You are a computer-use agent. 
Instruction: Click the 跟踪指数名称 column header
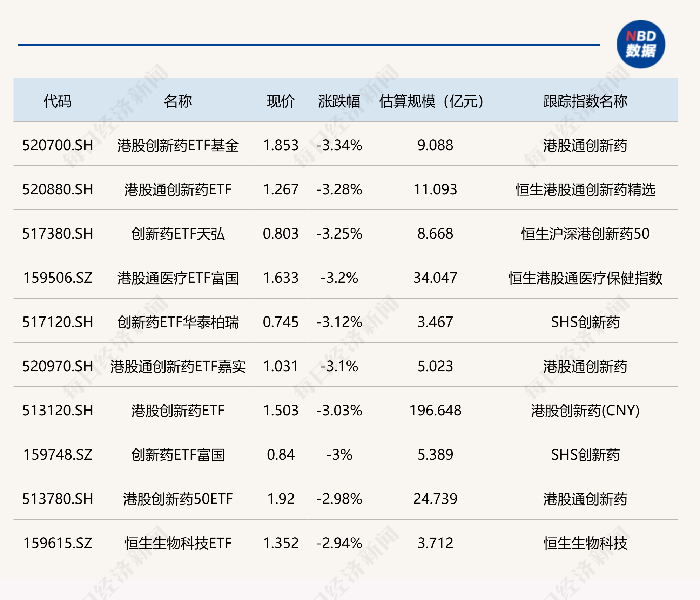coord(585,101)
